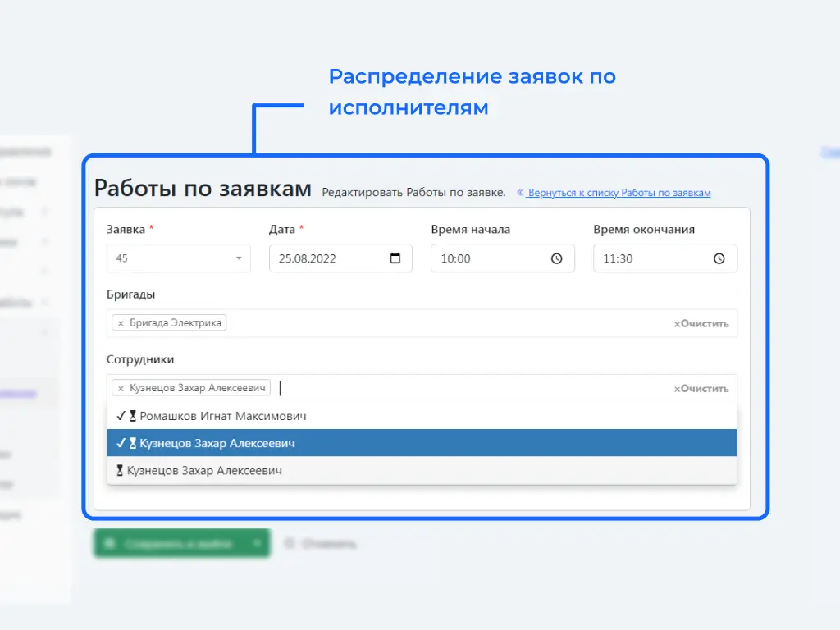Remove the Бригада Электрика tag
840x630 pixels.
coord(121,323)
